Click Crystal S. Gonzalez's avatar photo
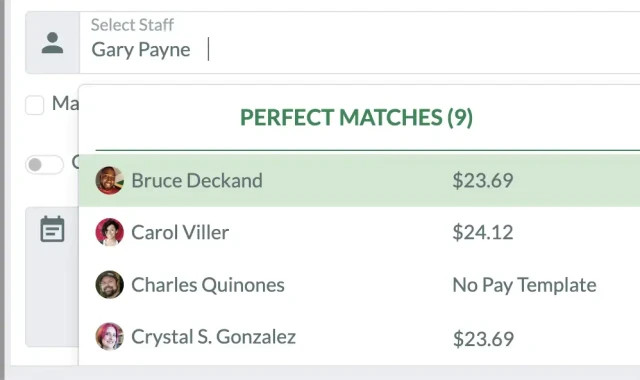 tap(109, 337)
